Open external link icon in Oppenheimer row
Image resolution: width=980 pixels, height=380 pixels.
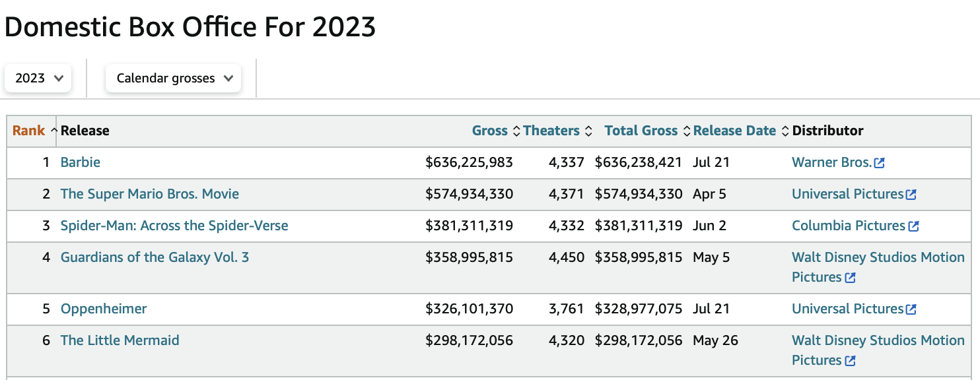[911, 309]
